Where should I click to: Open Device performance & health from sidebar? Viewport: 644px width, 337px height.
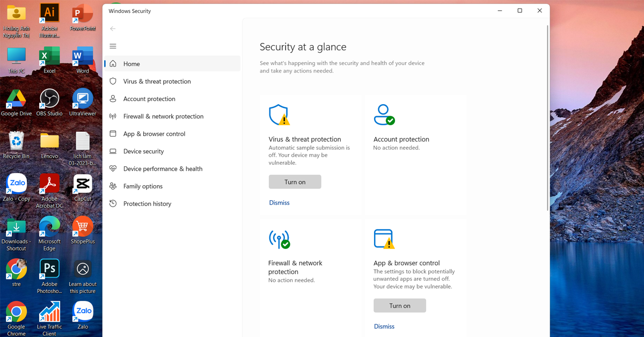pos(163,169)
